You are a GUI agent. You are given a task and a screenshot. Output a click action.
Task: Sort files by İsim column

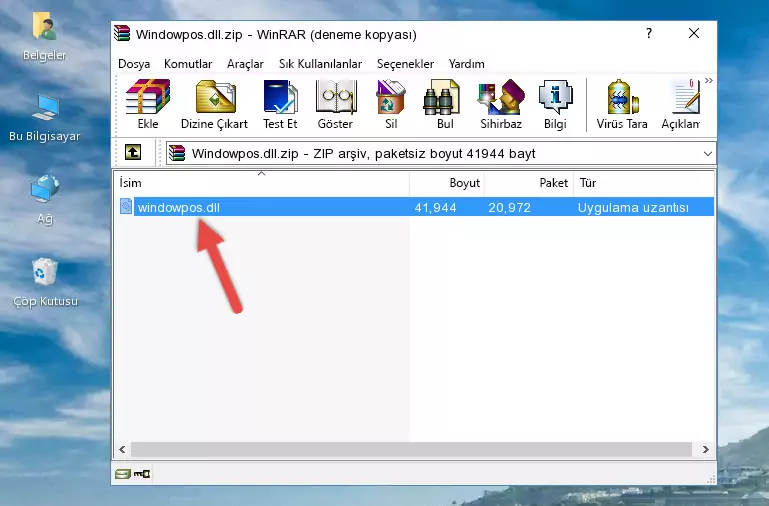262,183
